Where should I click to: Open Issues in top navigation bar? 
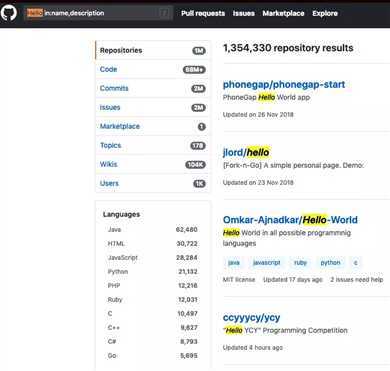244,13
